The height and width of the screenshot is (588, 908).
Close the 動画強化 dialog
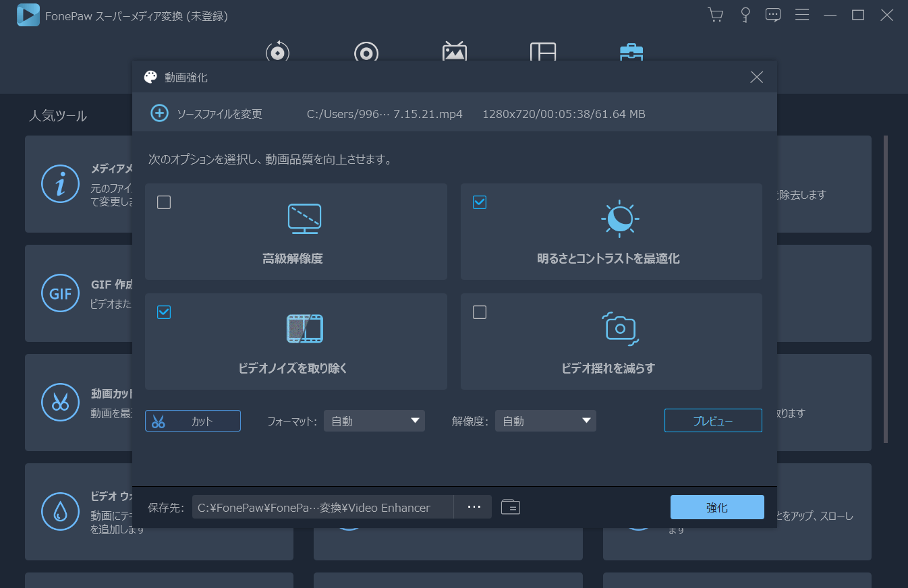pyautogui.click(x=757, y=77)
